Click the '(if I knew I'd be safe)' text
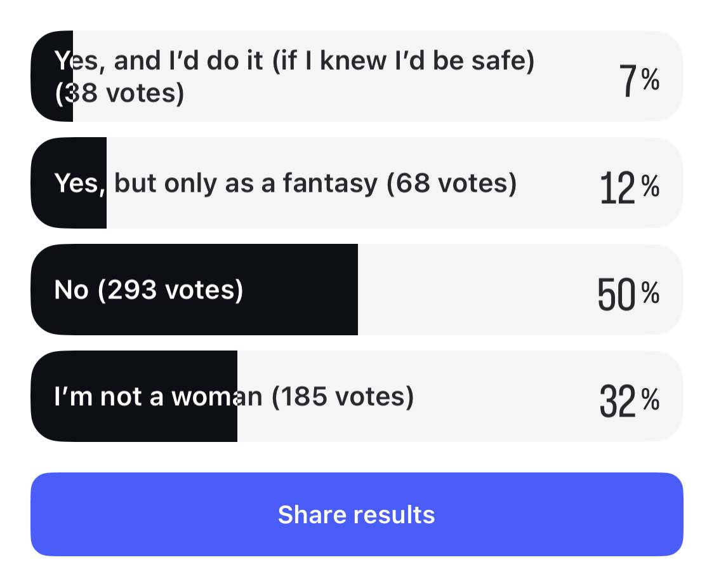 (x=402, y=62)
